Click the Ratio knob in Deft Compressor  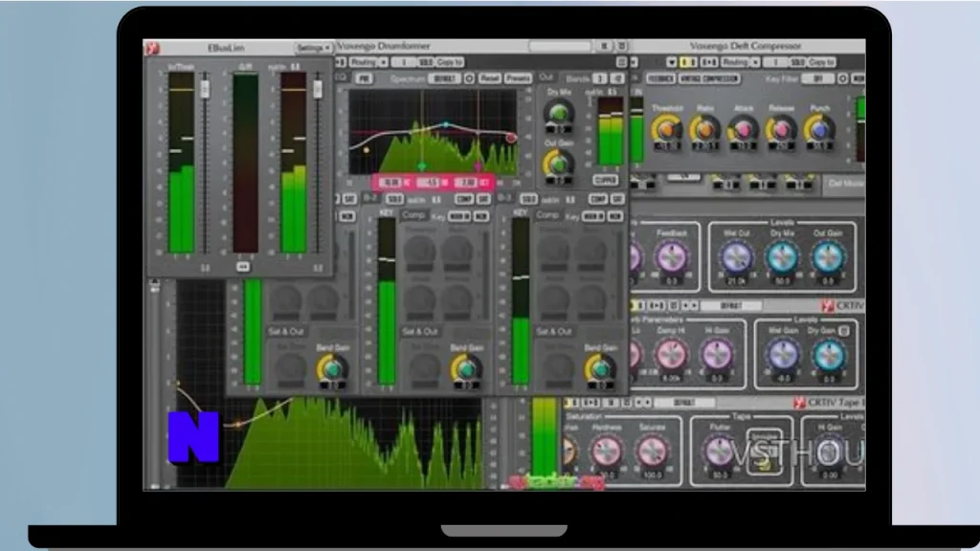[x=704, y=130]
